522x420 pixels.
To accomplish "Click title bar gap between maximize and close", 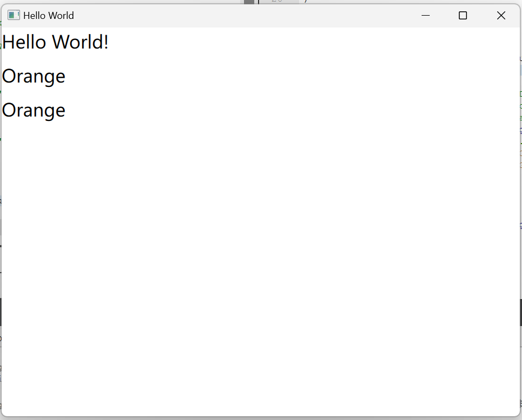I will click(482, 16).
